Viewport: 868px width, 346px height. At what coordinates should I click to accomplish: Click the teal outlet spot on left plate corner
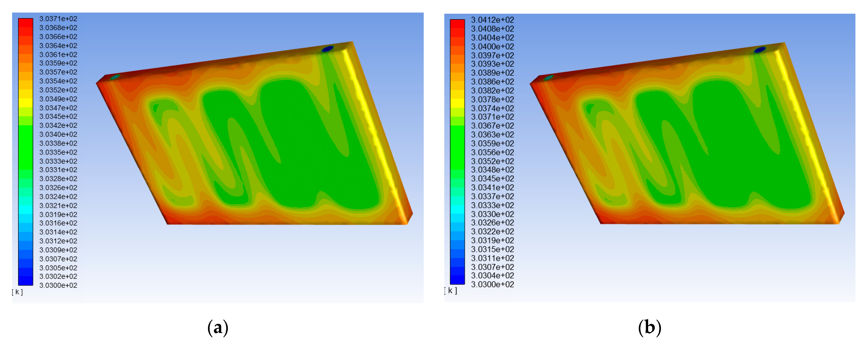tap(115, 77)
